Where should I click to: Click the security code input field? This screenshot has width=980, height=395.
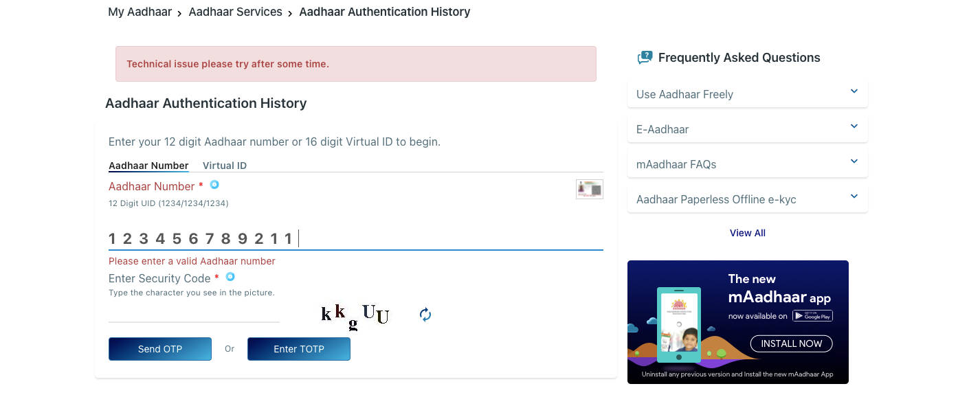pos(194,313)
